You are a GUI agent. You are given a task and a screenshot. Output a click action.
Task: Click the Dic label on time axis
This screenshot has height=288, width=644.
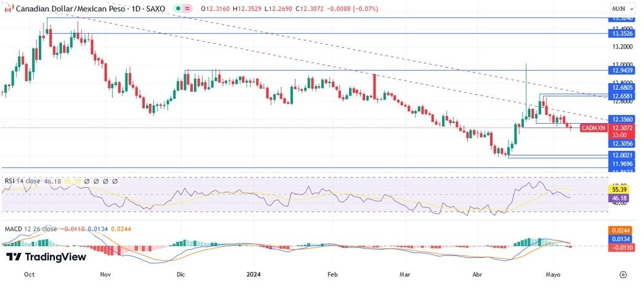pos(180,274)
